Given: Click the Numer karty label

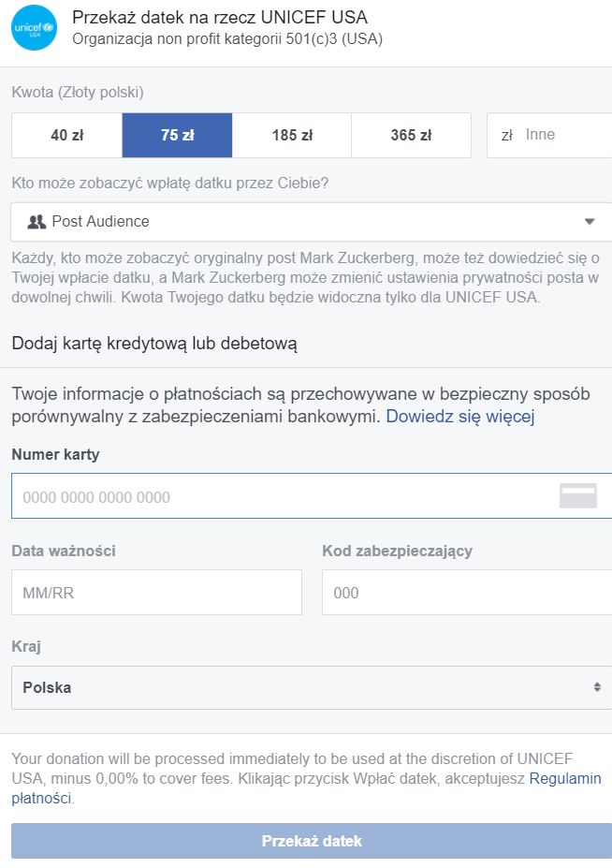Looking at the screenshot, I should (55, 454).
